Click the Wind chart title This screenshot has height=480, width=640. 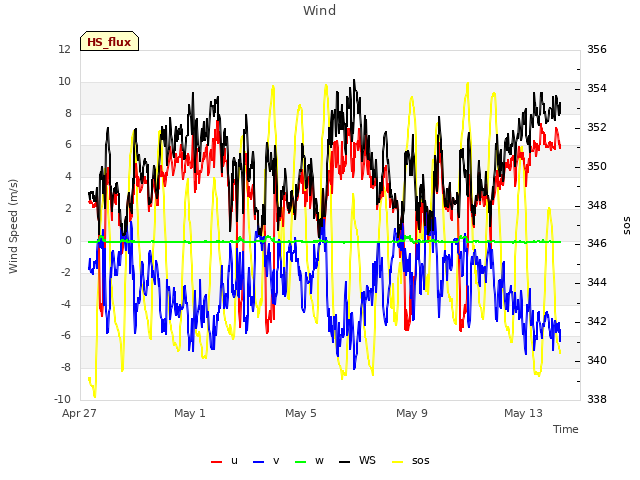320,10
